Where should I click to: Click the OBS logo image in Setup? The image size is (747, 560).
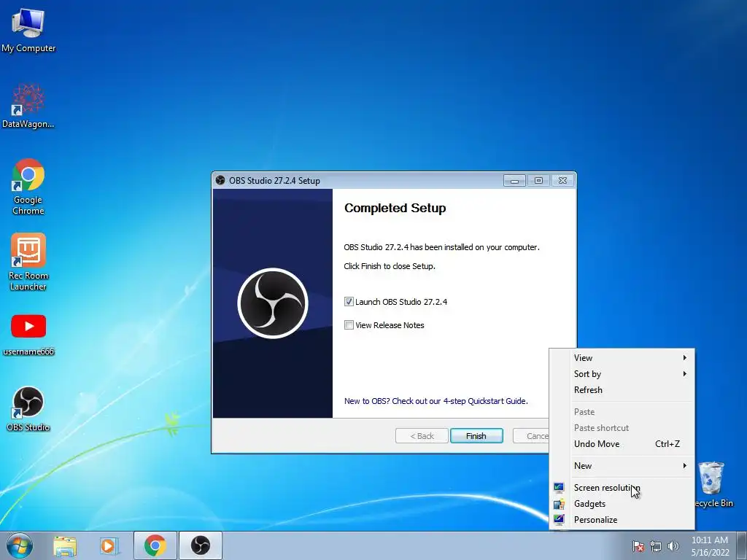pos(273,303)
